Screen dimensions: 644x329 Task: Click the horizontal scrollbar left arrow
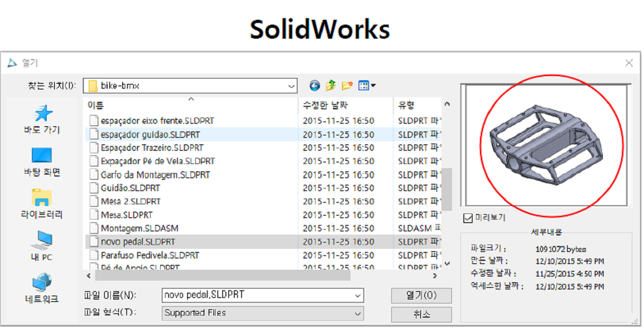pyautogui.click(x=89, y=276)
